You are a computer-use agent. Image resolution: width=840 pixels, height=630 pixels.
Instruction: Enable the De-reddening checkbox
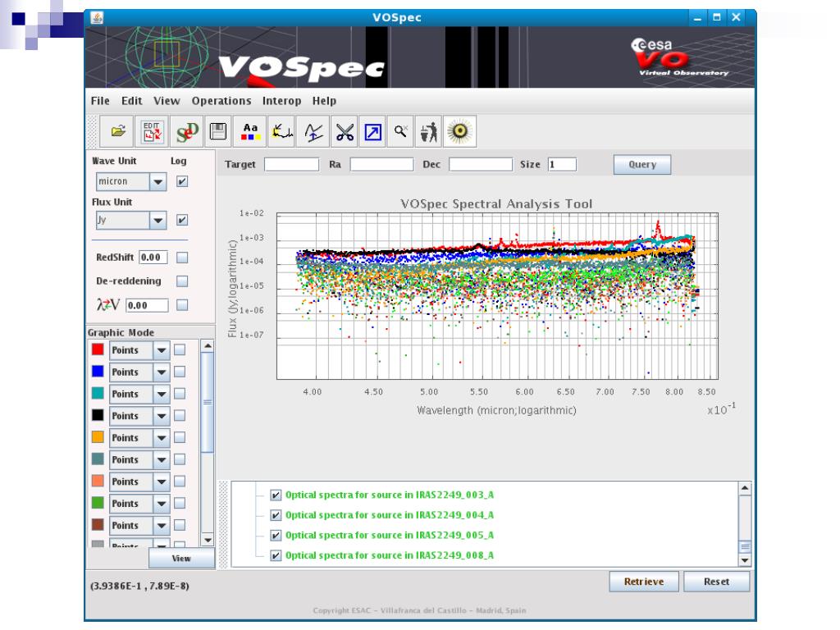[x=182, y=281]
